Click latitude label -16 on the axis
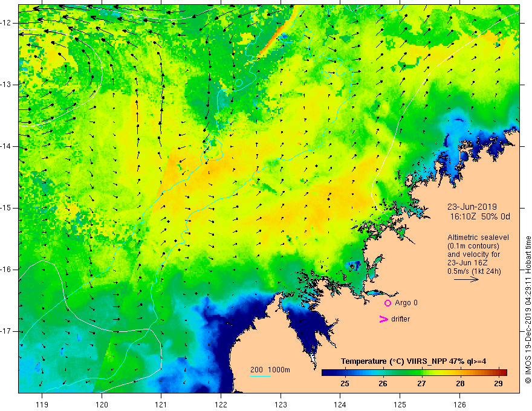 [6, 270]
